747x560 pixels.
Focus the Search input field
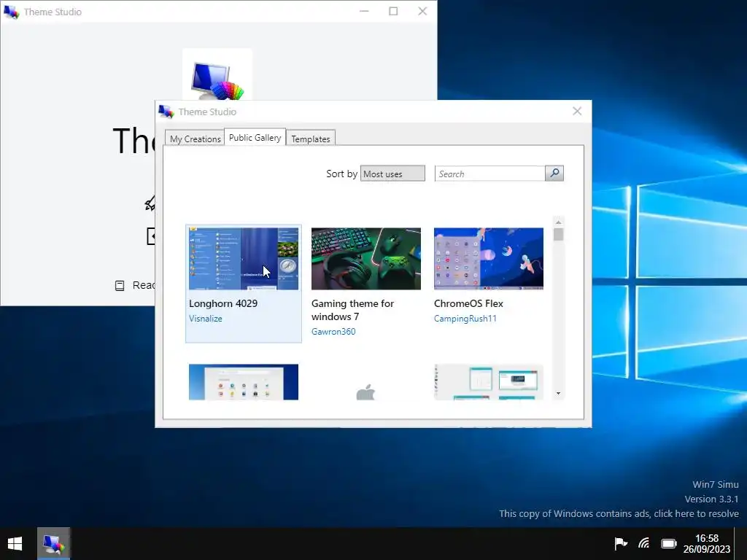tap(489, 174)
